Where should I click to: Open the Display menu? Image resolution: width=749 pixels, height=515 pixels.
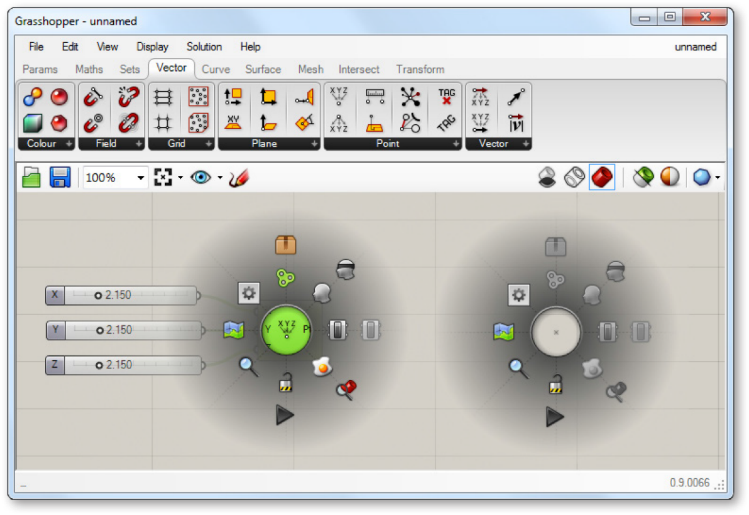(x=152, y=46)
